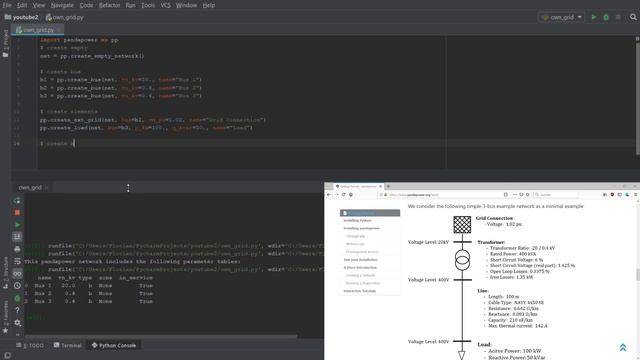640x360 pixels.
Task: Open 'Installing pandapower' docs link
Action: [x=362, y=228]
